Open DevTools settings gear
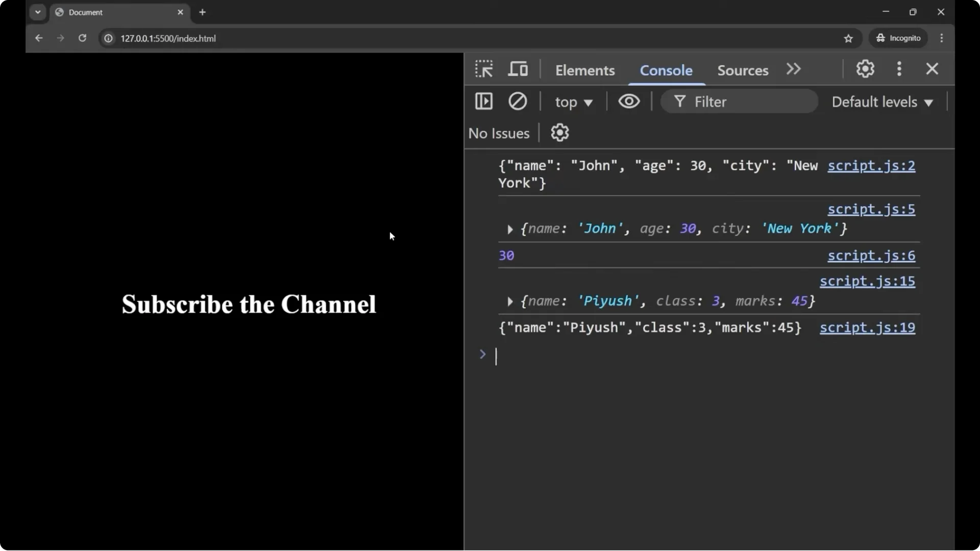Screen dimensions: 980x551 [865, 68]
